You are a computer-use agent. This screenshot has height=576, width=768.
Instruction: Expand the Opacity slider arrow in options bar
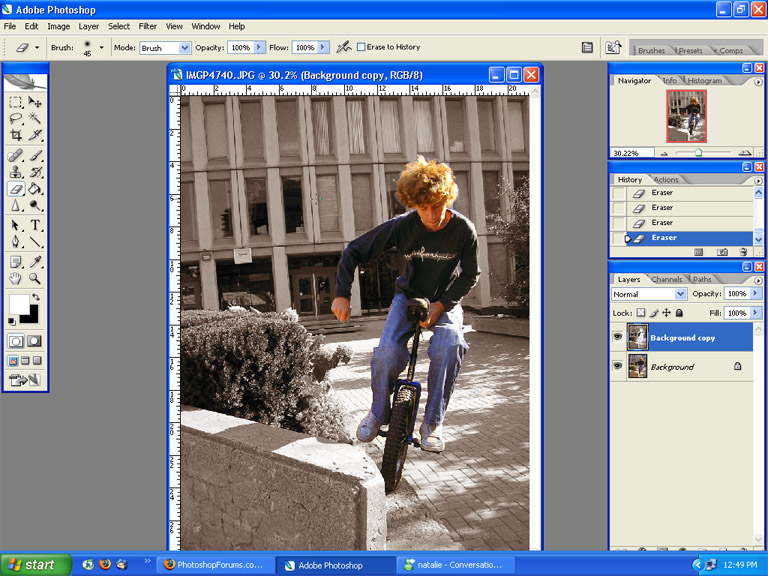(260, 47)
